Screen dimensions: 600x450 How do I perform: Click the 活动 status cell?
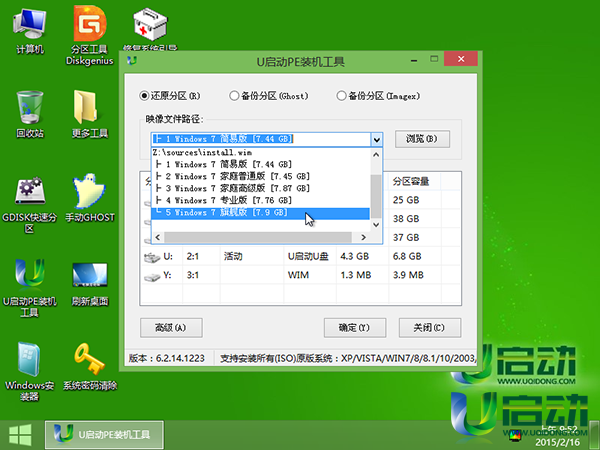coord(233,256)
